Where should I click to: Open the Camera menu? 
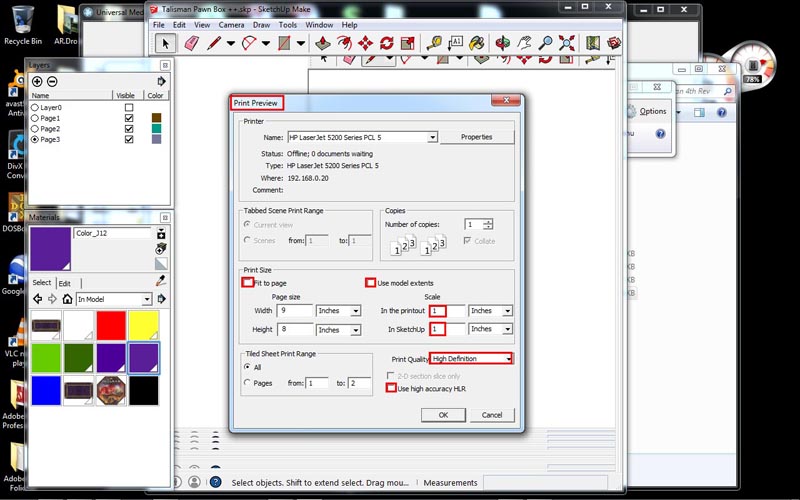point(232,24)
